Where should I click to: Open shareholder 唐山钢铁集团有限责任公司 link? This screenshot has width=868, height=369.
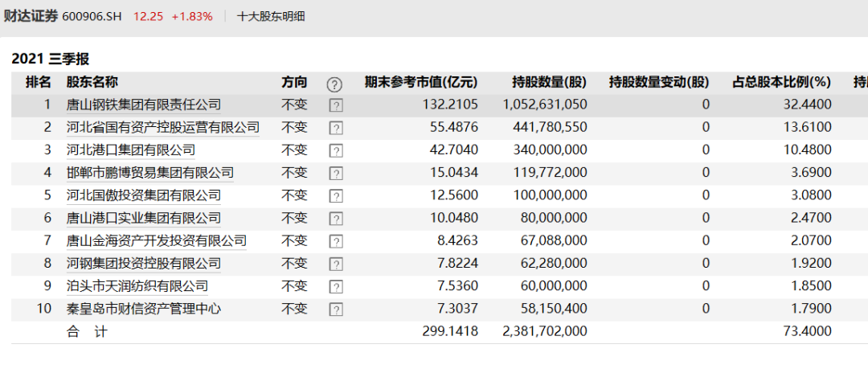pos(143,105)
